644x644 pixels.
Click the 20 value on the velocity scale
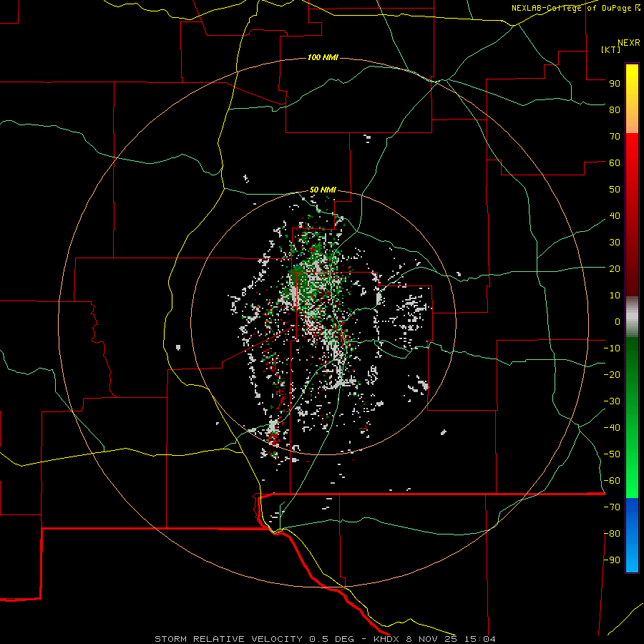coord(615,268)
